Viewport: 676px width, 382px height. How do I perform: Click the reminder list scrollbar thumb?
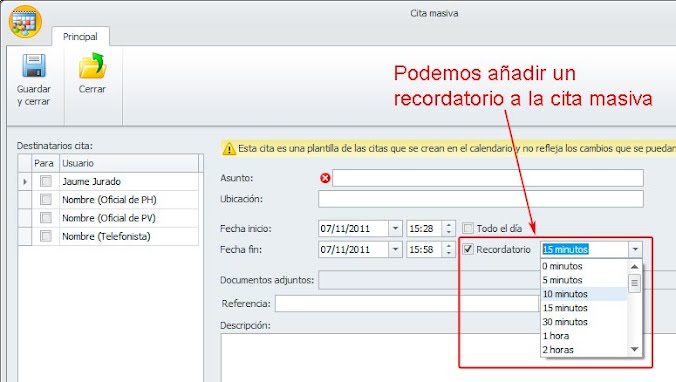(x=634, y=283)
